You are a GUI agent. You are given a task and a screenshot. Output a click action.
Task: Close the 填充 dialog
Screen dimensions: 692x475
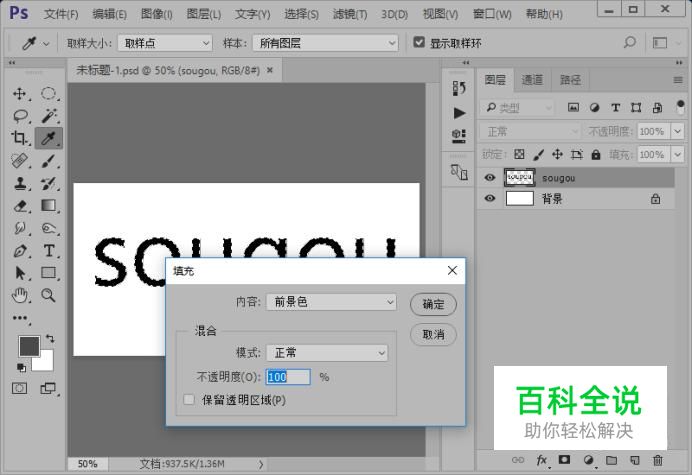tap(452, 271)
